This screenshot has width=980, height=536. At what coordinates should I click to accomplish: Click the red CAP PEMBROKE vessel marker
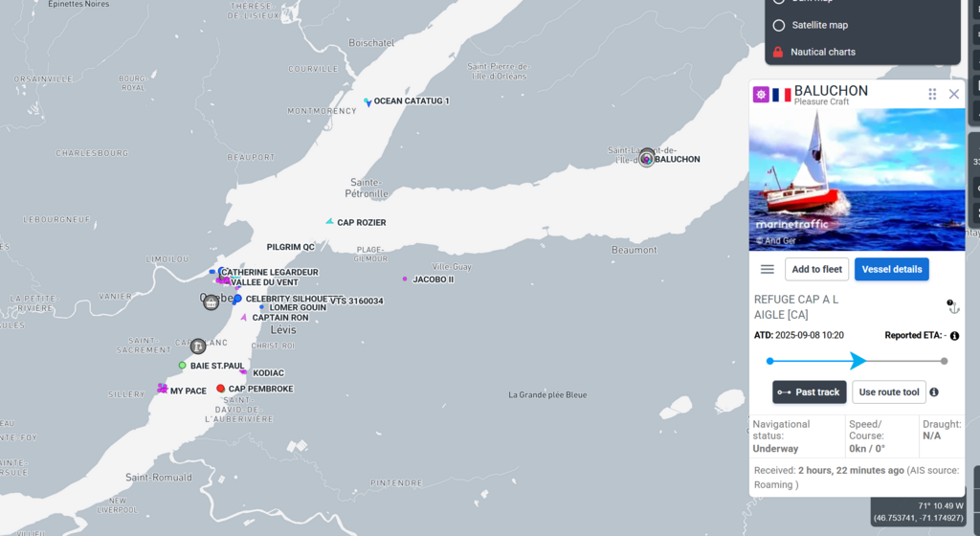pos(220,389)
